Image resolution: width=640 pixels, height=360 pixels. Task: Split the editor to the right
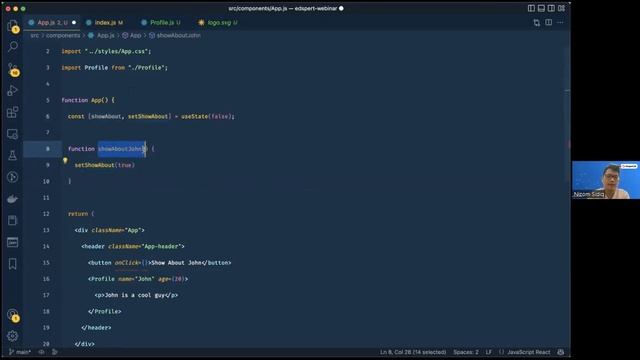(x=549, y=23)
